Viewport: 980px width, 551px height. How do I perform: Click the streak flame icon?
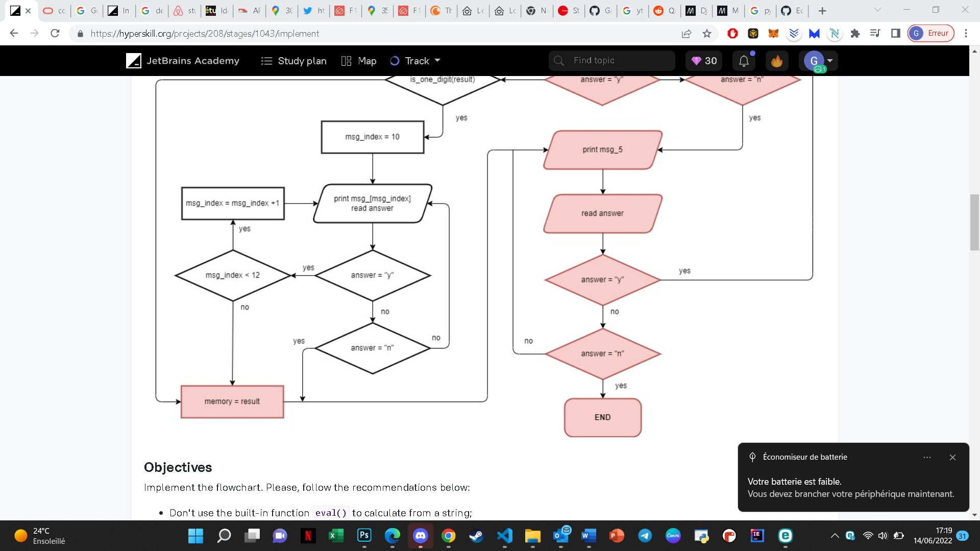[776, 61]
